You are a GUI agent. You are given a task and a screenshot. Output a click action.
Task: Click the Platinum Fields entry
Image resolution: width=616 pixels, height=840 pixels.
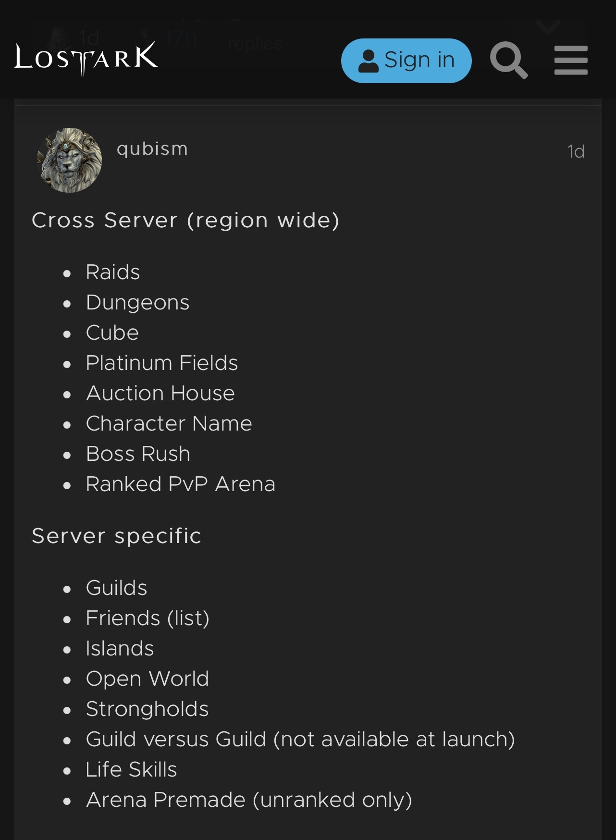162,363
